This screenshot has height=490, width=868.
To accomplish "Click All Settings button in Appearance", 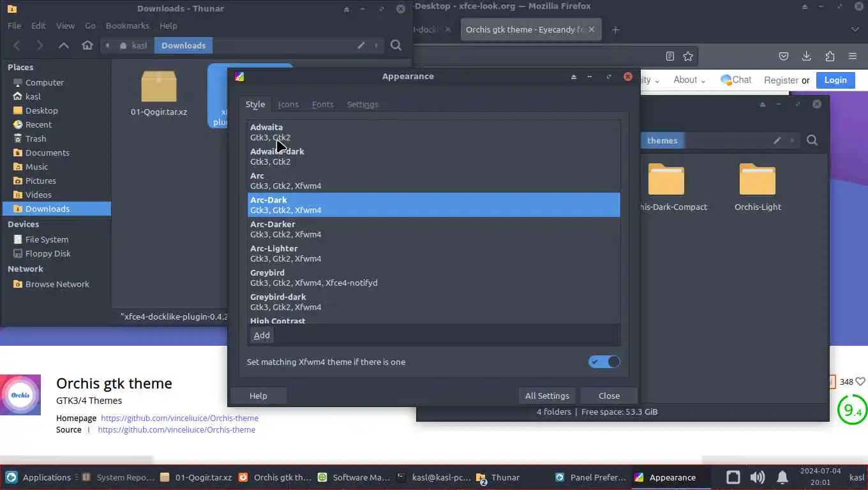I will [x=547, y=396].
